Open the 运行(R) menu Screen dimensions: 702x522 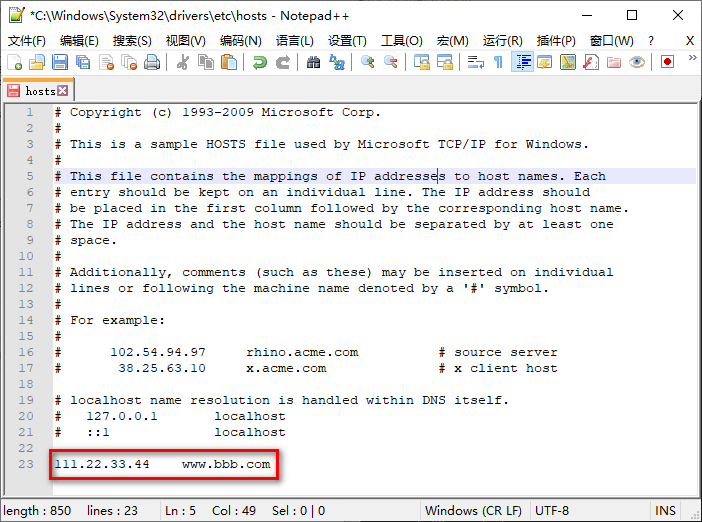coord(503,41)
